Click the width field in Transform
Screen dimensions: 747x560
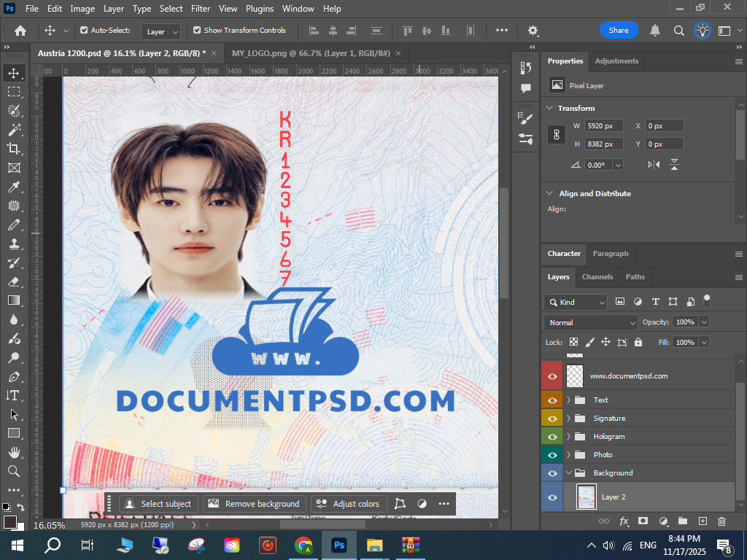(x=603, y=126)
